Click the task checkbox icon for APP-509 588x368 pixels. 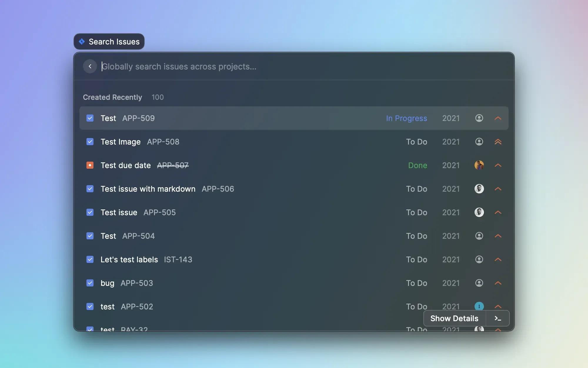pos(90,118)
